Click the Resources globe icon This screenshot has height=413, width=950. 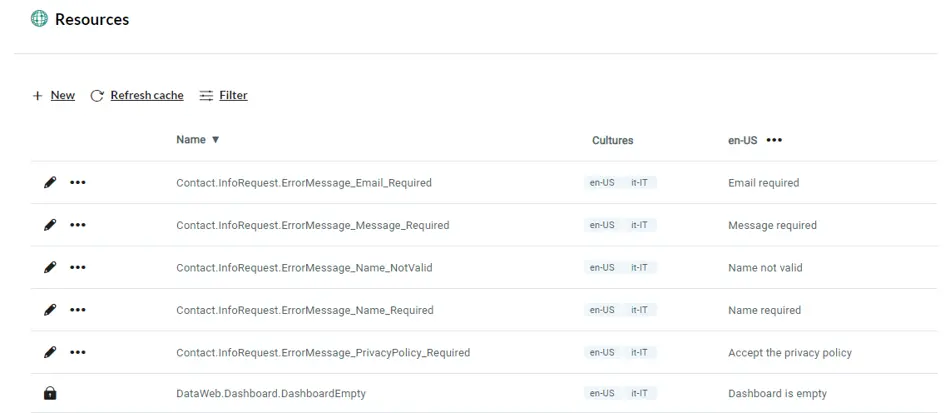tap(39, 19)
